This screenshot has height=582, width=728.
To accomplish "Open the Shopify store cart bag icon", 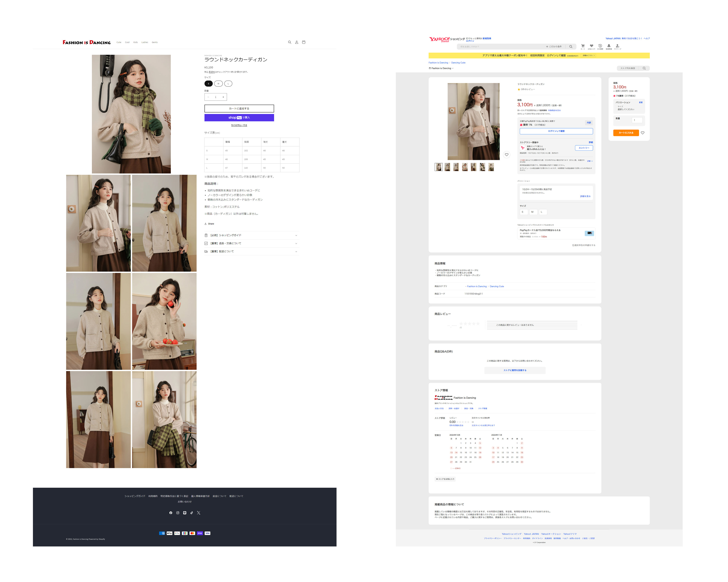I will (x=304, y=42).
